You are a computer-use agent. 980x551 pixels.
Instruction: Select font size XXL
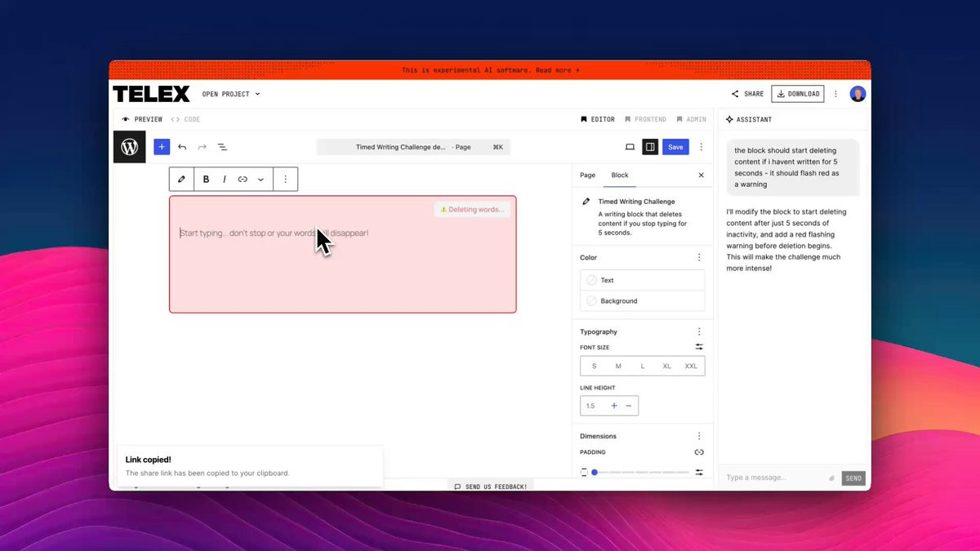point(691,366)
